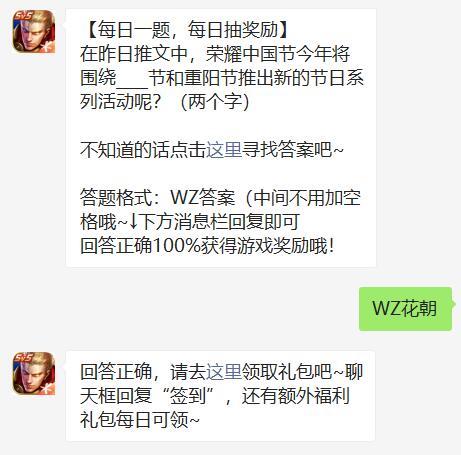461x455 pixels.
Task: Click the (两个字) hint text
Action: tap(215, 101)
